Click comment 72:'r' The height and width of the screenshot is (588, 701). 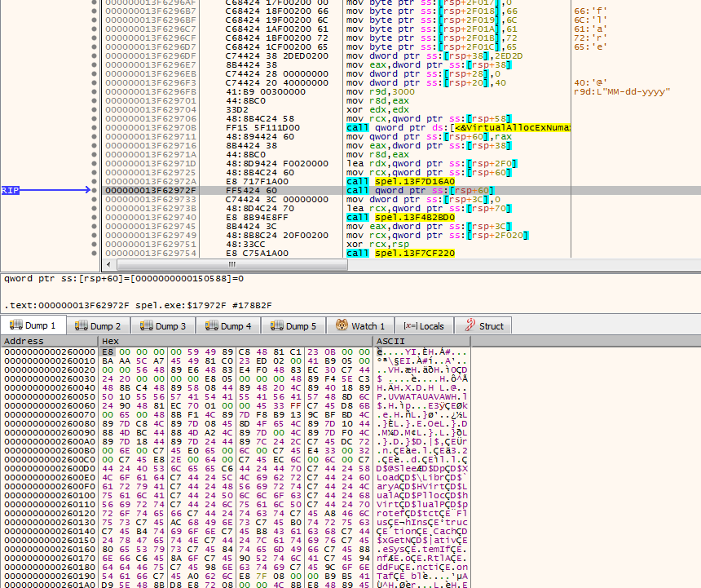591,38
